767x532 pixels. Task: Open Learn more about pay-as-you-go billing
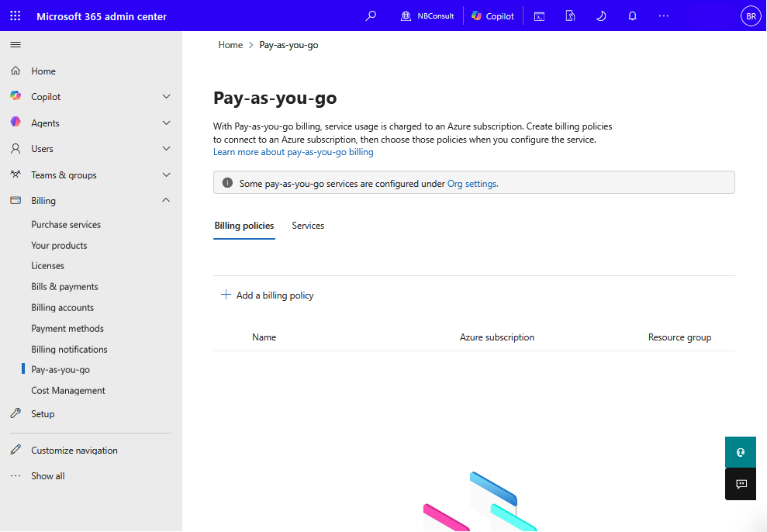293,153
